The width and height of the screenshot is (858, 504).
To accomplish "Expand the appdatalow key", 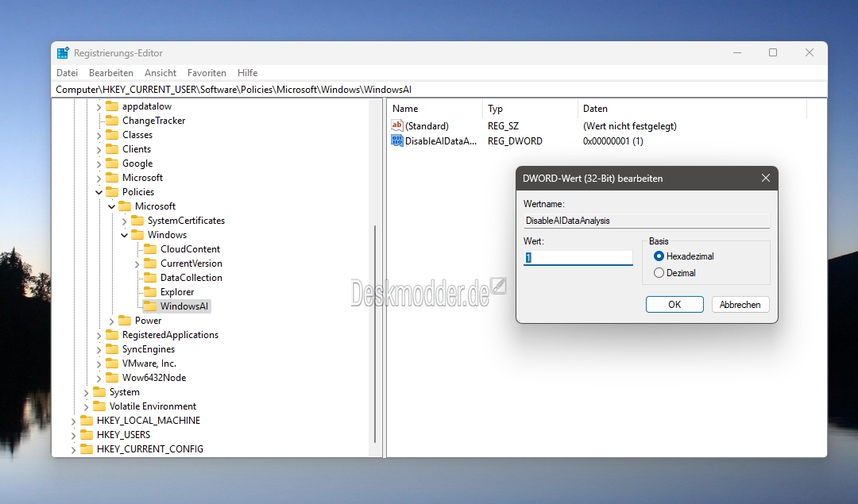I will (99, 106).
